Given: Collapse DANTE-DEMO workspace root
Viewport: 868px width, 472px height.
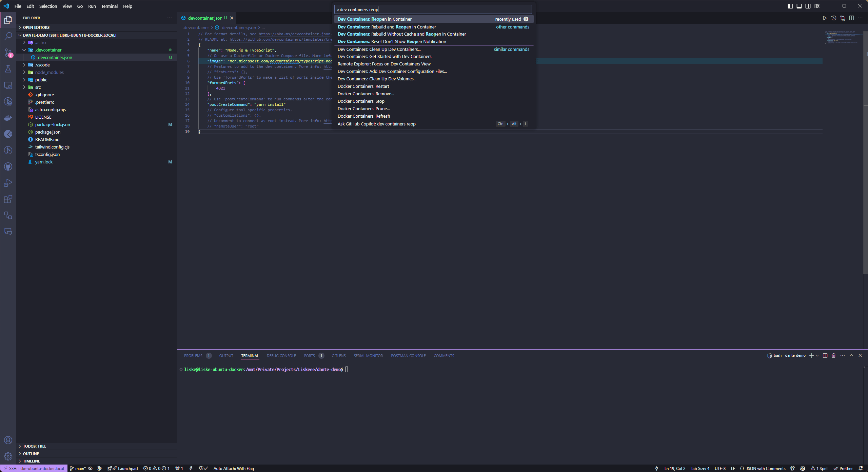Looking at the screenshot, I should pyautogui.click(x=97, y=35).
